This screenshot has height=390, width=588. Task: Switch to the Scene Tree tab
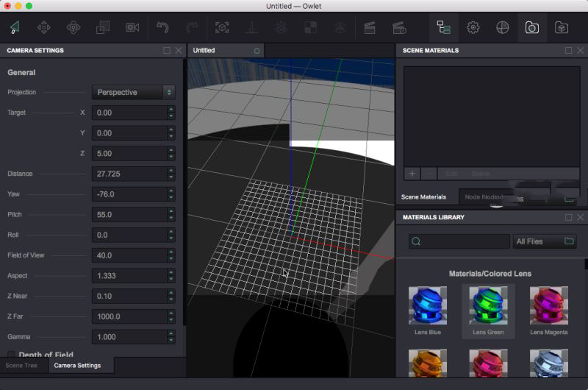pos(21,365)
